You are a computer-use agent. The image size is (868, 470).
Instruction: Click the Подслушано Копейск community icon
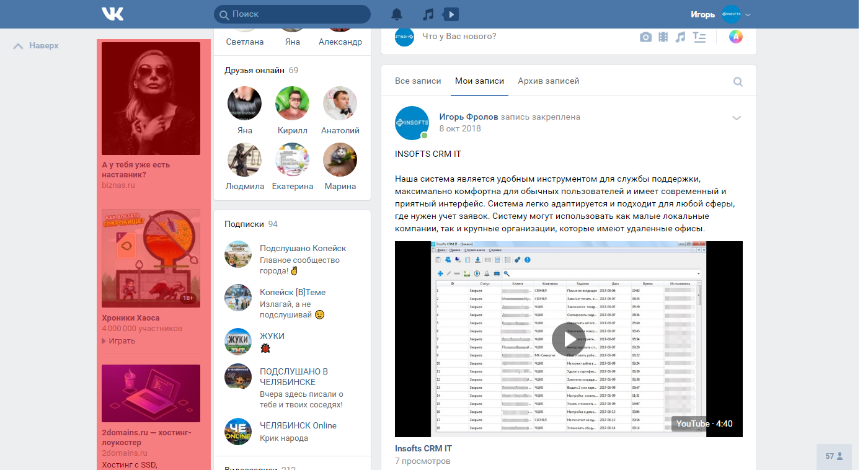coord(237,254)
